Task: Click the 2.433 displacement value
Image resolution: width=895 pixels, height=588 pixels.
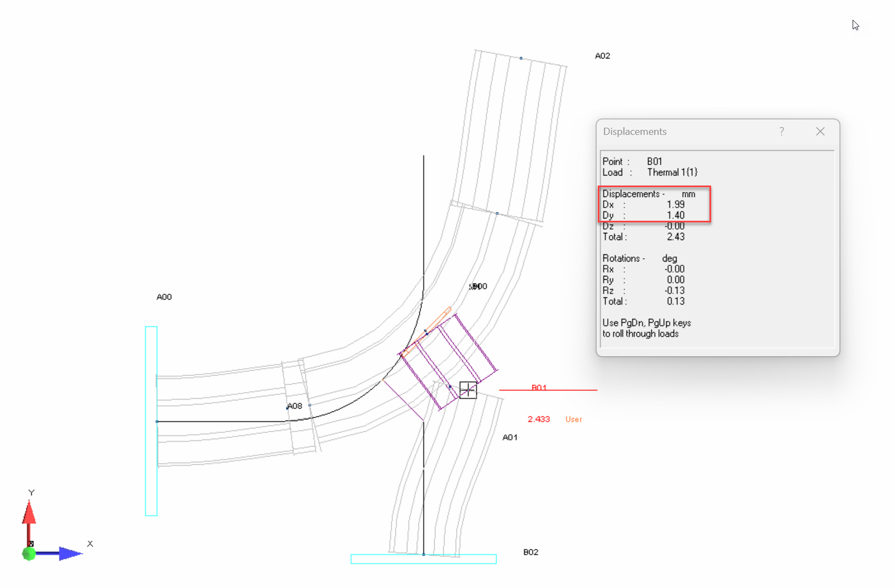Action: (x=539, y=419)
